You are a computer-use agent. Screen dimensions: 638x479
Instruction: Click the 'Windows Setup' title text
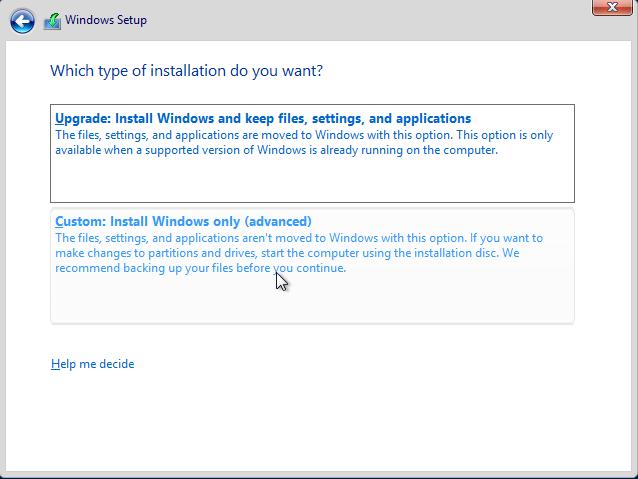pyautogui.click(x=106, y=20)
